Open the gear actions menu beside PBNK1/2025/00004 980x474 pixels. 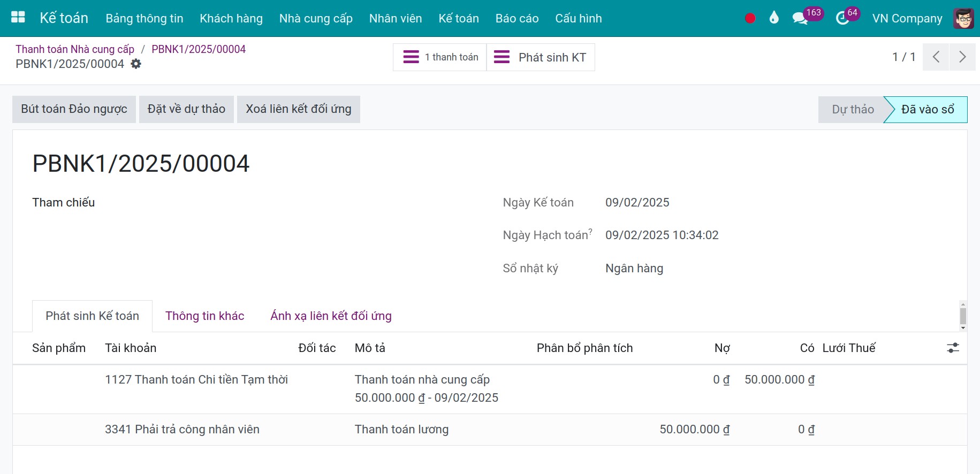click(136, 64)
